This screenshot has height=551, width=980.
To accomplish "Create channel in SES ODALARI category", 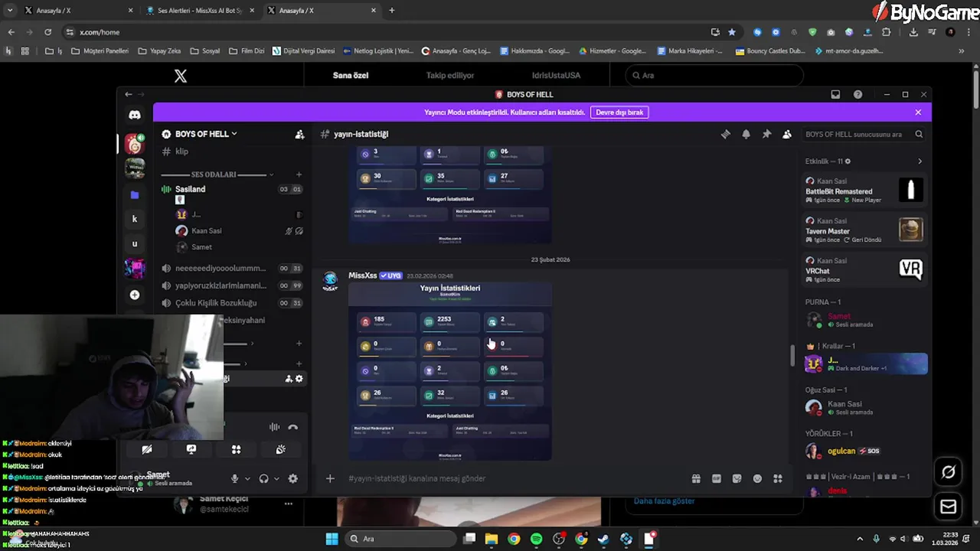I will (299, 174).
